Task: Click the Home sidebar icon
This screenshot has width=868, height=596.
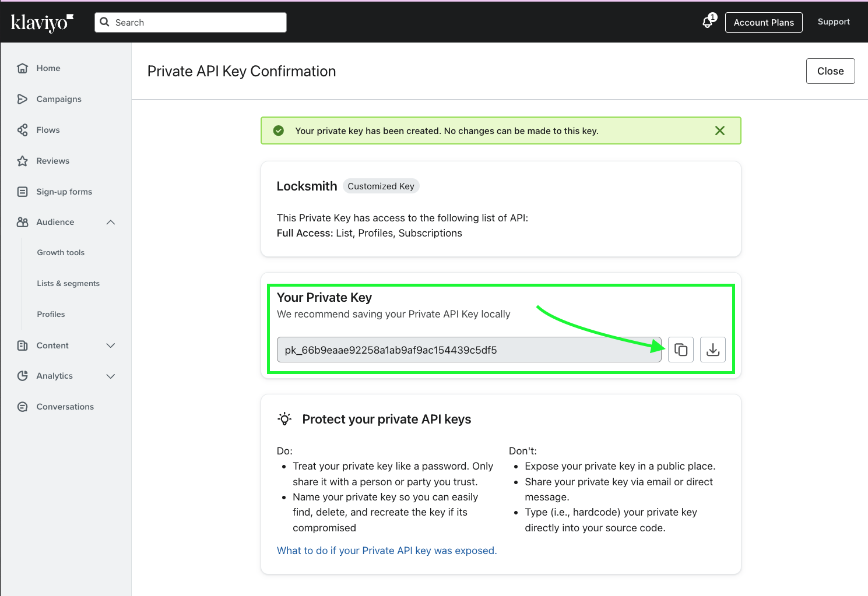Action: [23, 68]
